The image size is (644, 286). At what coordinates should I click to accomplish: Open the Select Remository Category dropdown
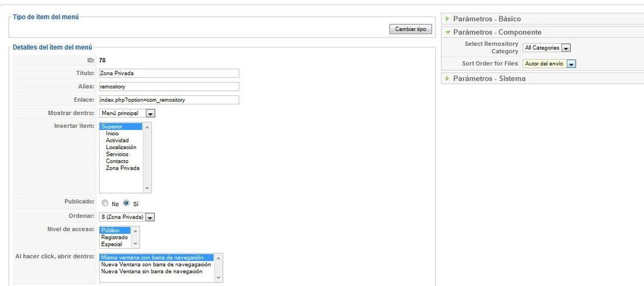tap(547, 48)
